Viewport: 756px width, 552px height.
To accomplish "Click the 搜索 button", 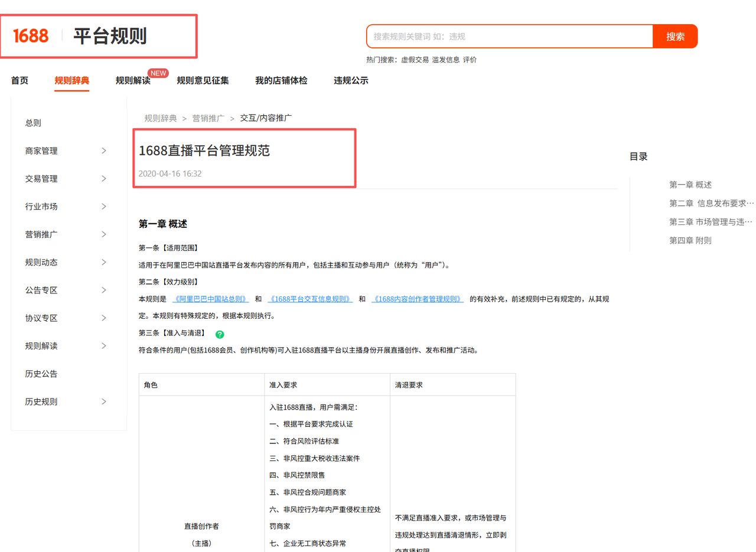I will [675, 36].
